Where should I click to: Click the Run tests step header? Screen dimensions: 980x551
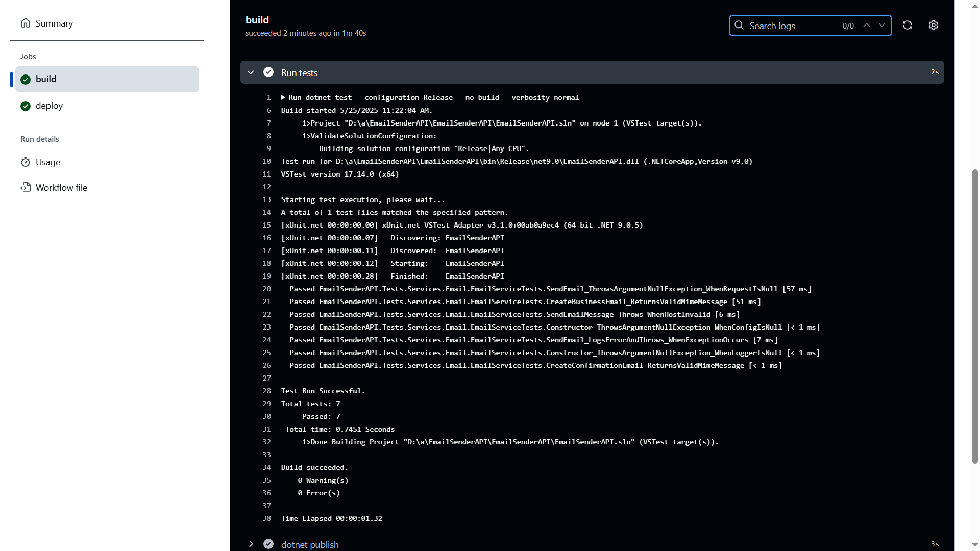pos(592,72)
